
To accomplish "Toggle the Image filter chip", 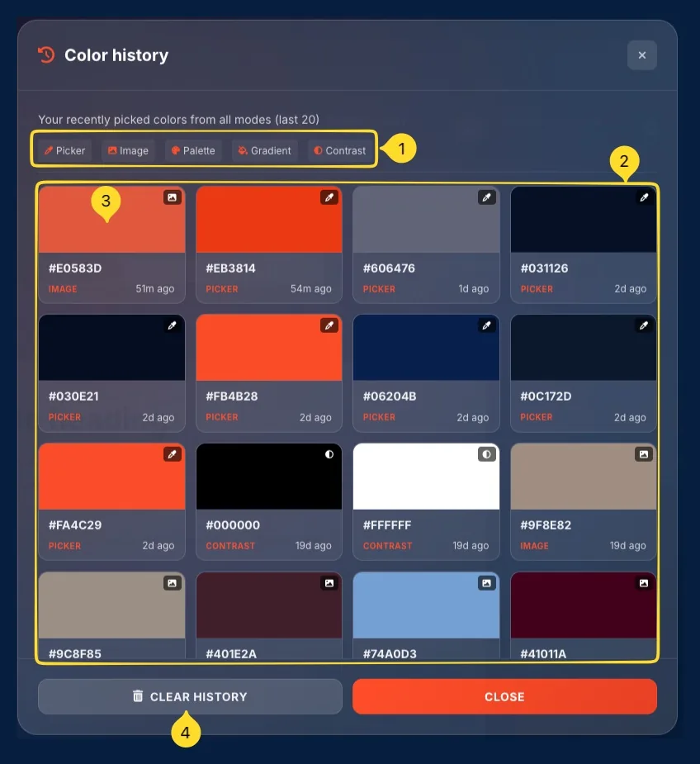I will coord(127,150).
